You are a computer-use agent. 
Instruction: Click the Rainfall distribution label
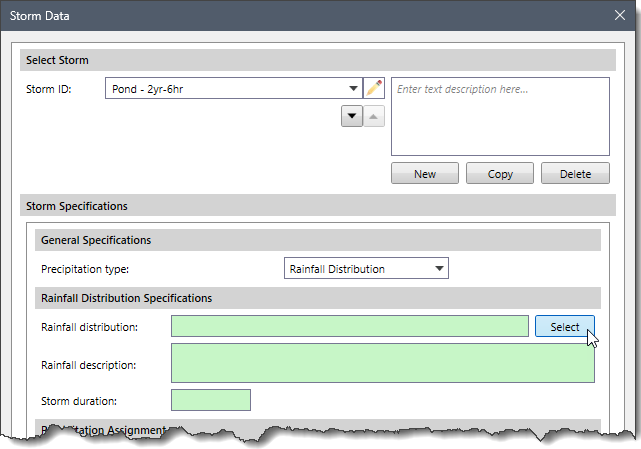[x=90, y=327]
